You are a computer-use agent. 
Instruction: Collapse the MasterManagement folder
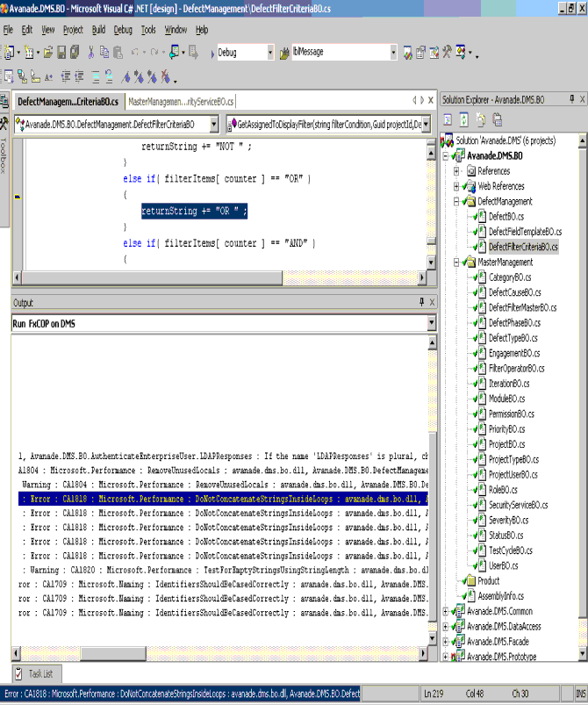coord(456,263)
